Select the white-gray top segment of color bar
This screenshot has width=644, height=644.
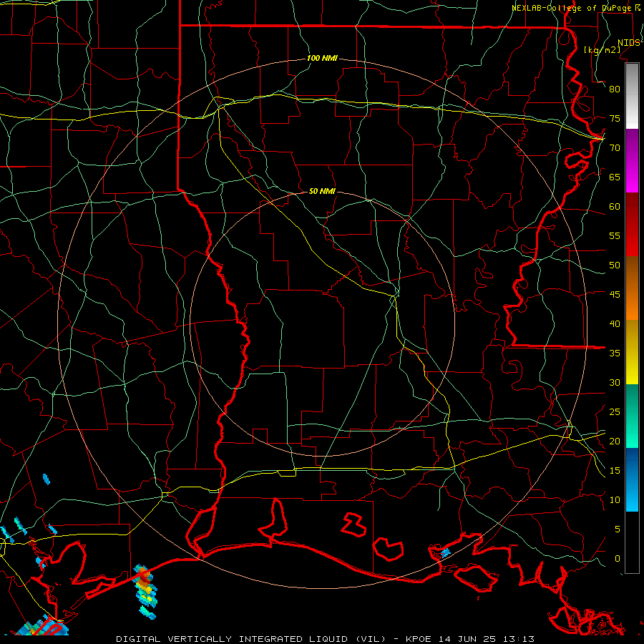(632, 96)
